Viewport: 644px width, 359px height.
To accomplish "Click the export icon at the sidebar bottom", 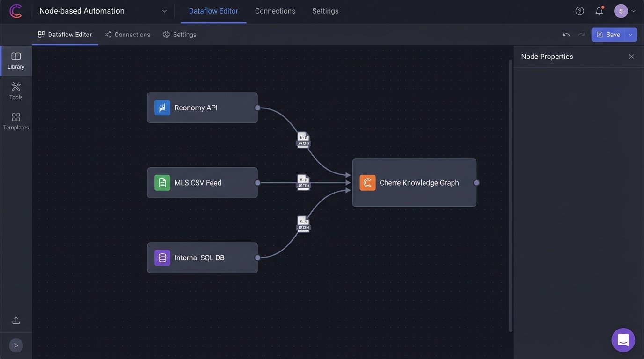I will click(15, 320).
